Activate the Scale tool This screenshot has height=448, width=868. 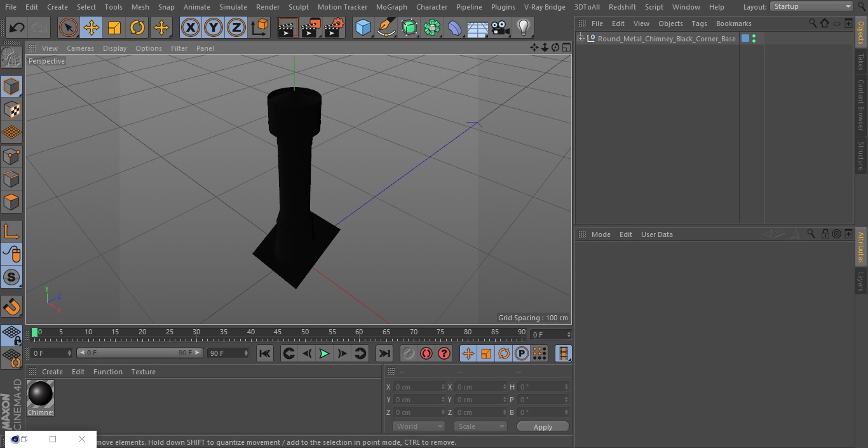tap(114, 27)
